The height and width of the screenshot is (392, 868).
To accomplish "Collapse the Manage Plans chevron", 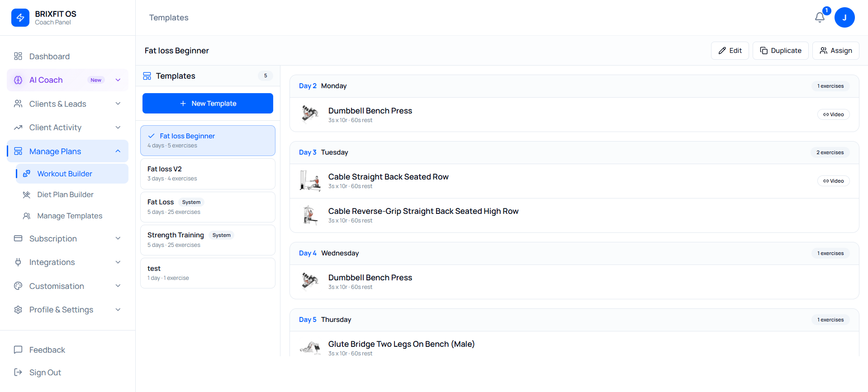I will coord(118,151).
